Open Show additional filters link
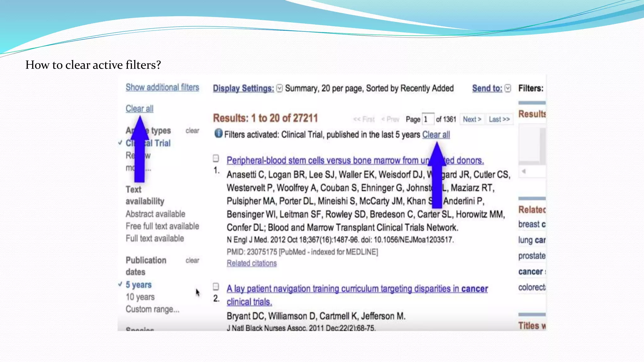Screen dimensions: 644x362 point(162,87)
